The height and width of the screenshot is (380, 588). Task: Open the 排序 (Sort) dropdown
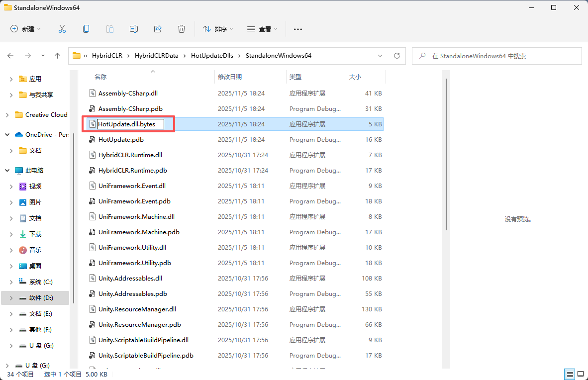point(218,29)
